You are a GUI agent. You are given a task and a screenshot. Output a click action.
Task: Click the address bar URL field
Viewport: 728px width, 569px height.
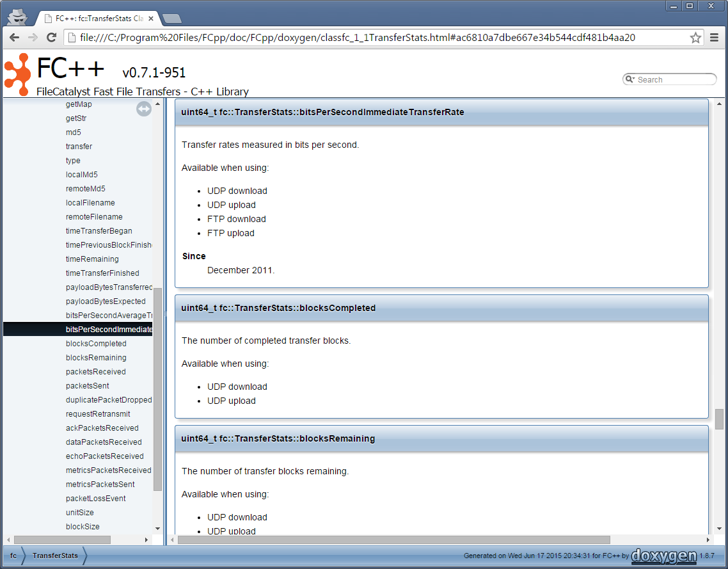pos(377,38)
